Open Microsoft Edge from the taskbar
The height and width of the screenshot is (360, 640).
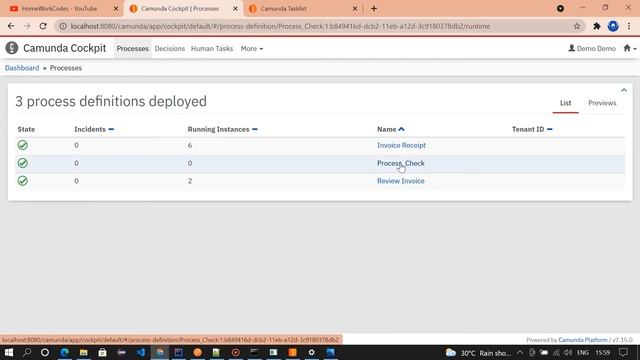[x=64, y=352]
